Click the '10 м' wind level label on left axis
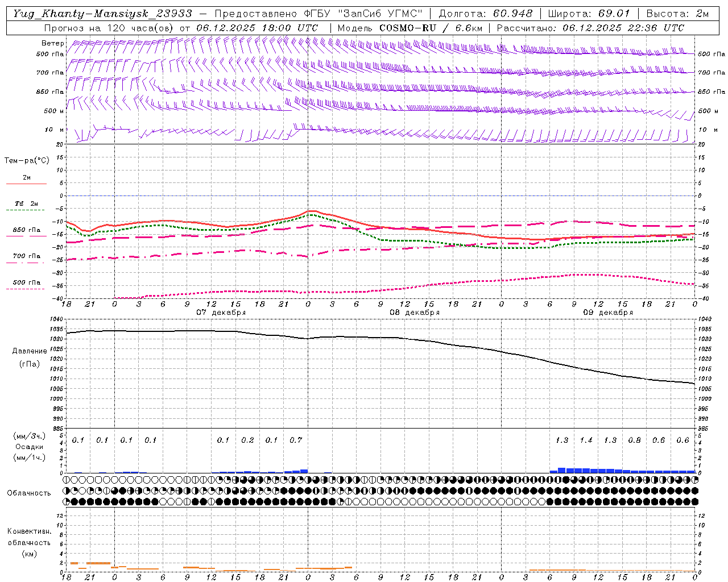Image resolution: width=728 pixels, height=582 pixels. click(x=54, y=130)
